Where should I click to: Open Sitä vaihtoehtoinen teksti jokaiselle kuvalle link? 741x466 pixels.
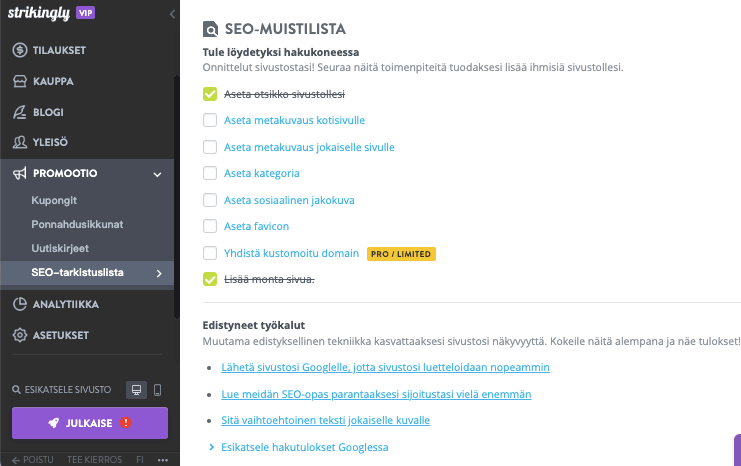click(x=326, y=420)
